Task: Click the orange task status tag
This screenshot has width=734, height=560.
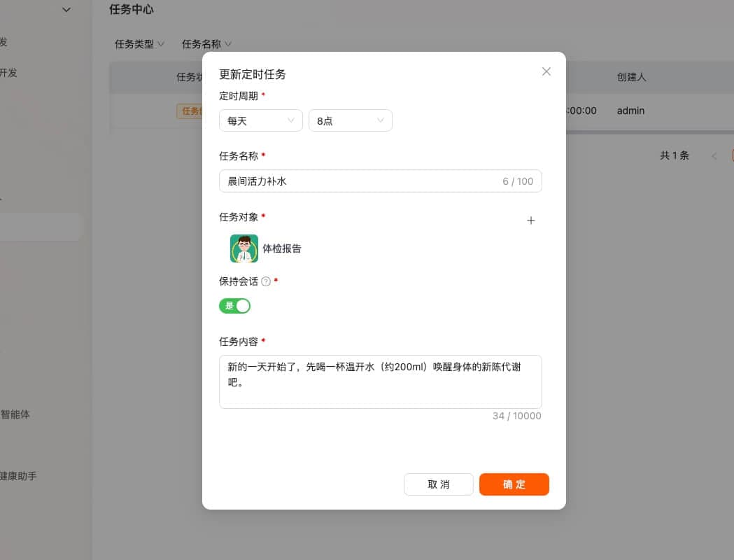Action: click(x=190, y=111)
